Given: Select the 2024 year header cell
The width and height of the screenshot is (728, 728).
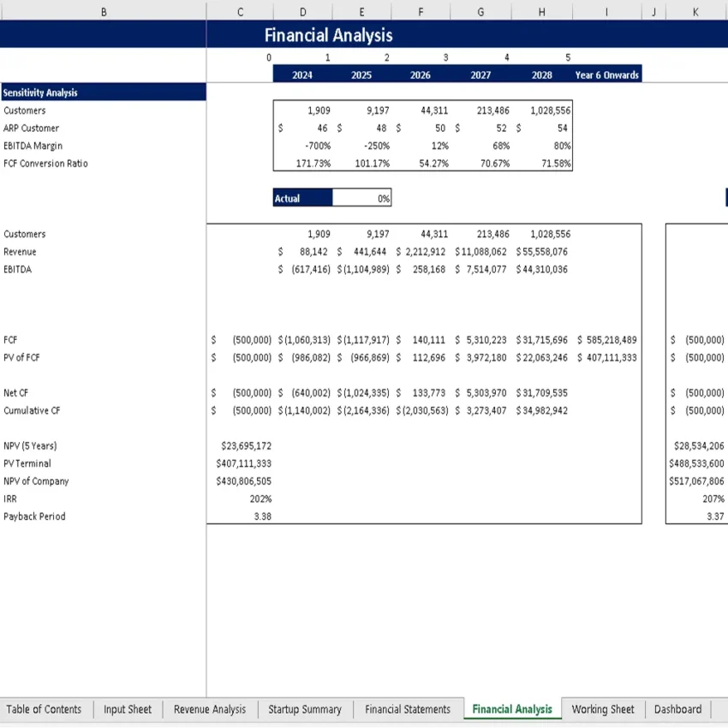Looking at the screenshot, I should 301,75.
